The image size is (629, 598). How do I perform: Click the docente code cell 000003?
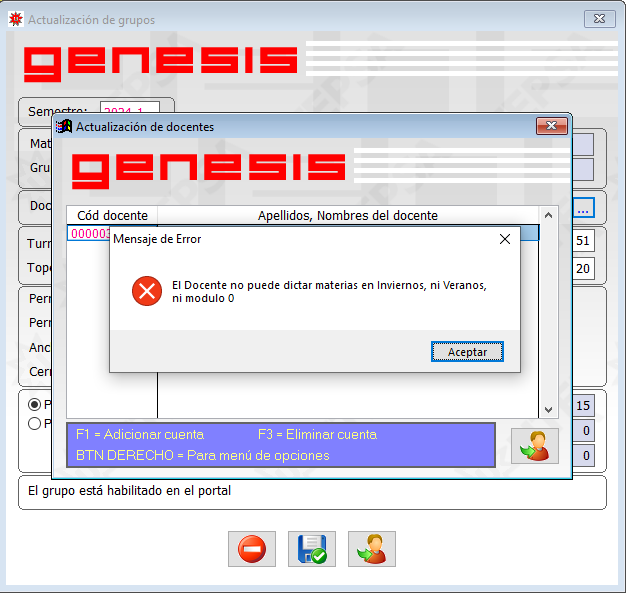(89, 233)
